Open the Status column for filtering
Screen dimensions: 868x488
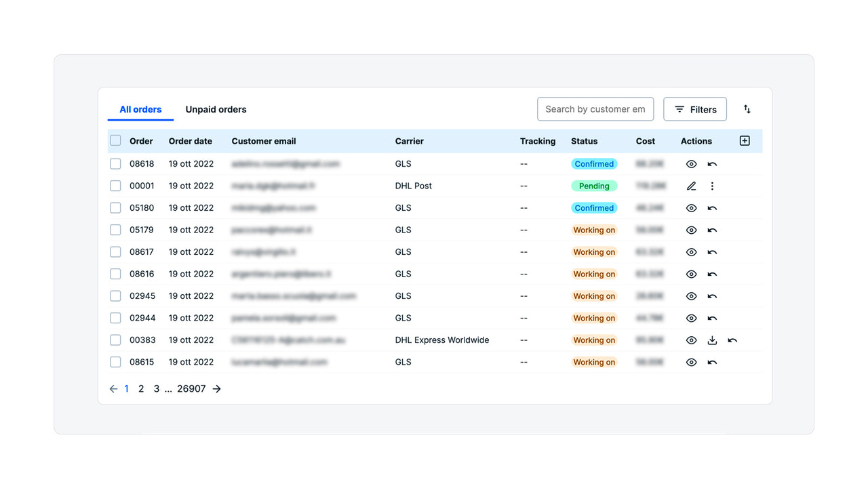click(x=584, y=141)
